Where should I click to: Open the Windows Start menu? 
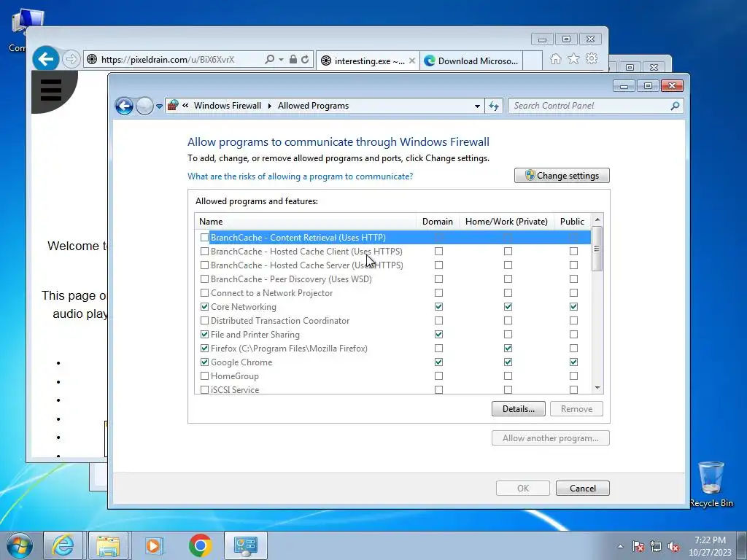18,545
